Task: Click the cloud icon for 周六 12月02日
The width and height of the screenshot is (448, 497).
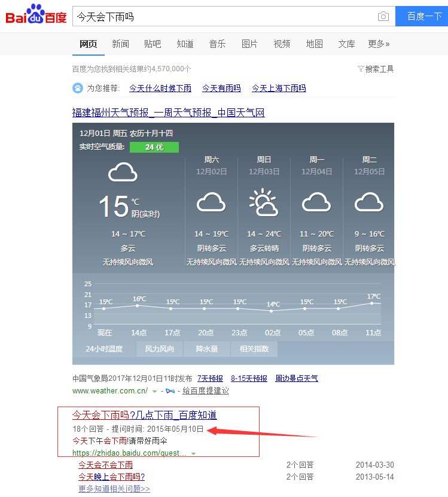Action: pyautogui.click(x=211, y=202)
